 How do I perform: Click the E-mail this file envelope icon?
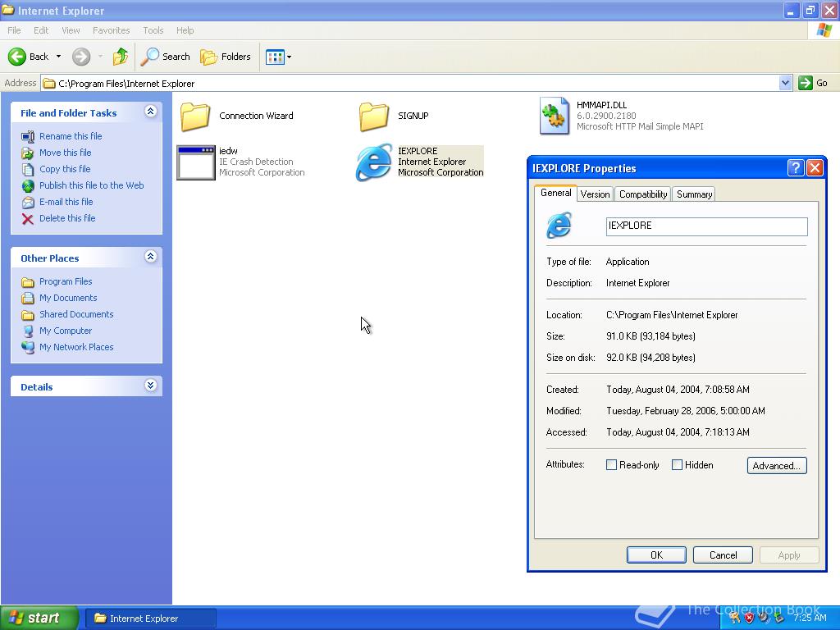tap(28, 203)
